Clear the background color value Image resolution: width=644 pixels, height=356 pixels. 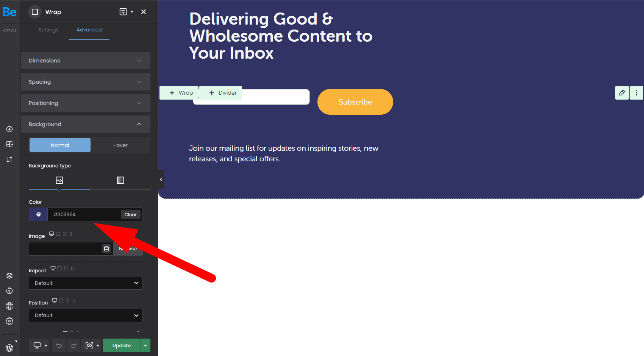click(x=131, y=215)
